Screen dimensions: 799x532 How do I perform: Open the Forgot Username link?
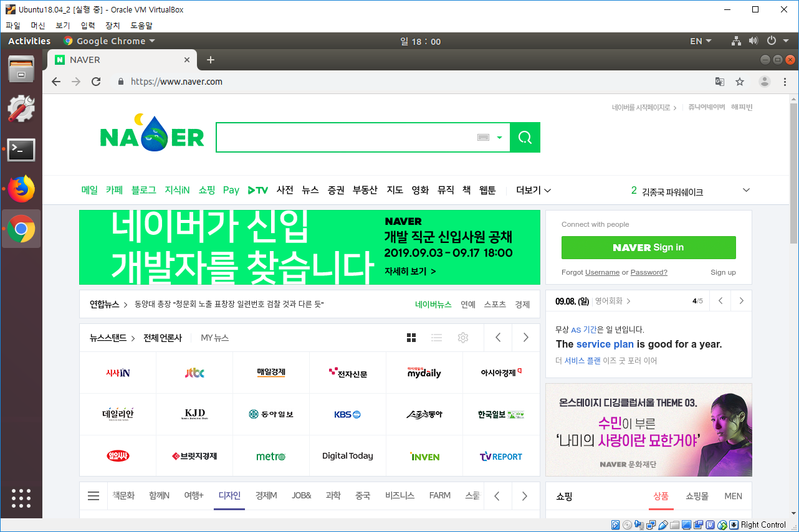click(602, 272)
